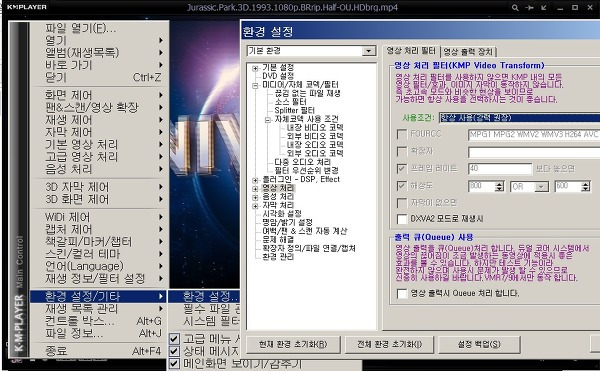Select the highlighted 환경 설정/기타 menu item
The width and height of the screenshot is (600, 371).
99,296
